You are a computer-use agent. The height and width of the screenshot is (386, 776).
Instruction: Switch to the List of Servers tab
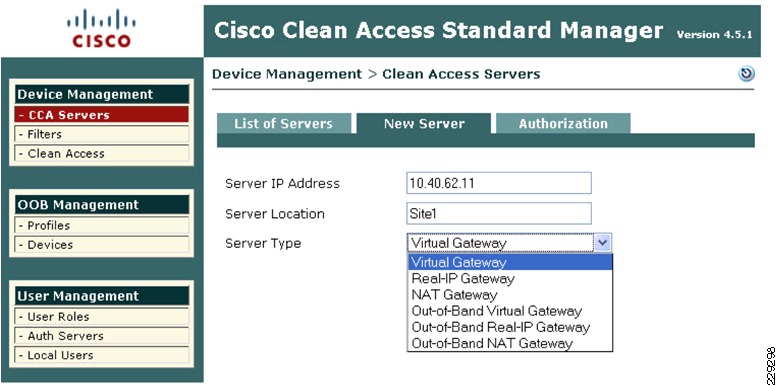point(284,123)
